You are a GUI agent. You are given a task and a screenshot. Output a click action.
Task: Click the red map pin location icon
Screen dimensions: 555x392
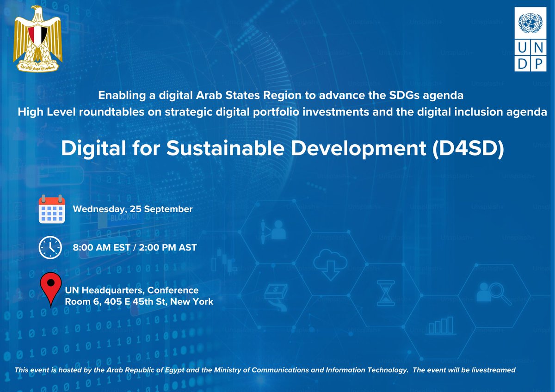click(51, 289)
